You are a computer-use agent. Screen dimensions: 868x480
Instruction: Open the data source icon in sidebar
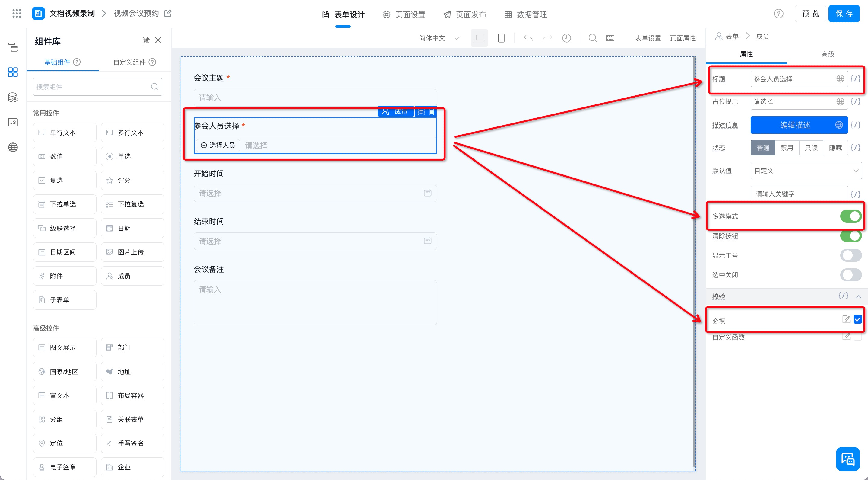coord(13,98)
